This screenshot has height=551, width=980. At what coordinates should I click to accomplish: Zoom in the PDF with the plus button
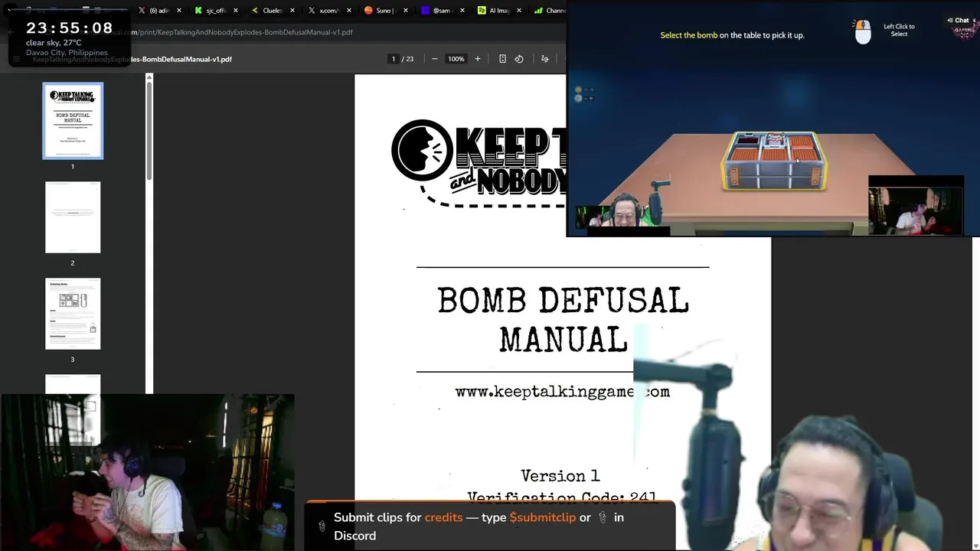click(x=477, y=59)
